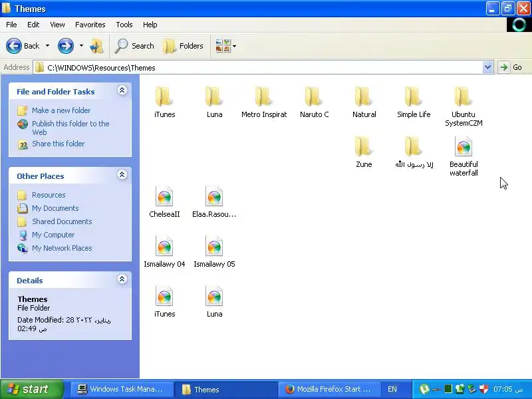The width and height of the screenshot is (532, 399).
Task: Collapse the File and Folder Tasks panel
Action: click(x=122, y=90)
